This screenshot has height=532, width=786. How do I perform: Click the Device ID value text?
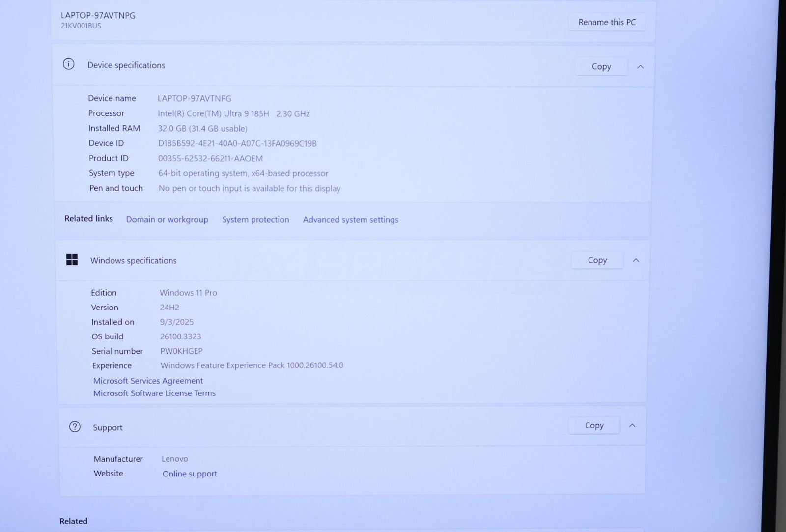[x=237, y=143]
